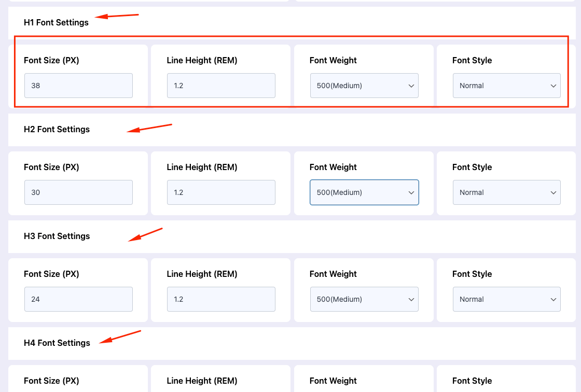The height and width of the screenshot is (392, 581).
Task: Click the H4 Font Size (PX) label
Action: 51,381
